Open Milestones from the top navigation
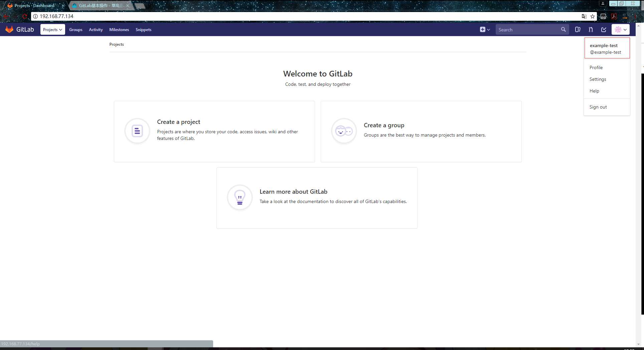The image size is (644, 350). point(119,30)
